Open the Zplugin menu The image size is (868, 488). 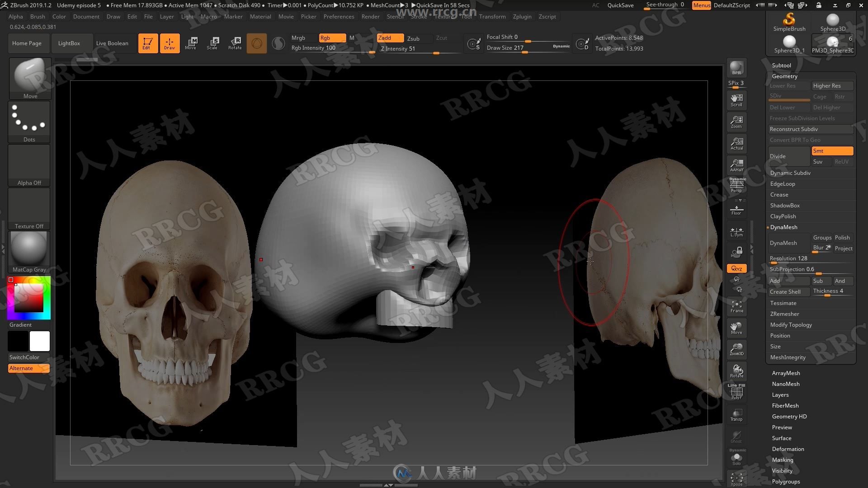tap(522, 17)
